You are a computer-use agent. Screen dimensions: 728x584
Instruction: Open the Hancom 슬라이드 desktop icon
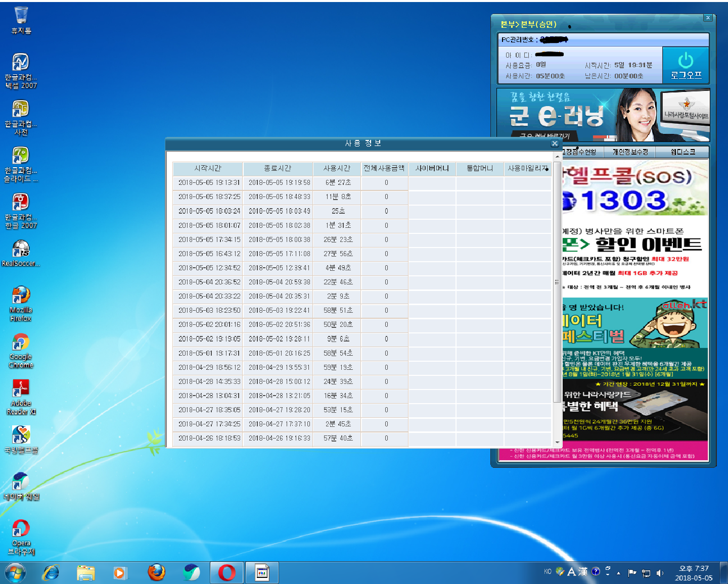(21, 164)
